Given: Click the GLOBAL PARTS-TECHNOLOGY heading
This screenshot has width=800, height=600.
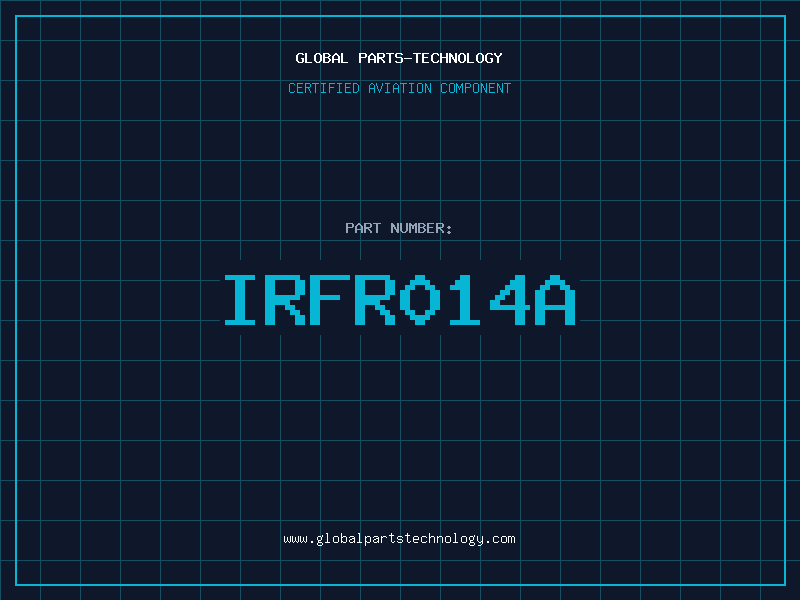Looking at the screenshot, I should pyautogui.click(x=399, y=58).
